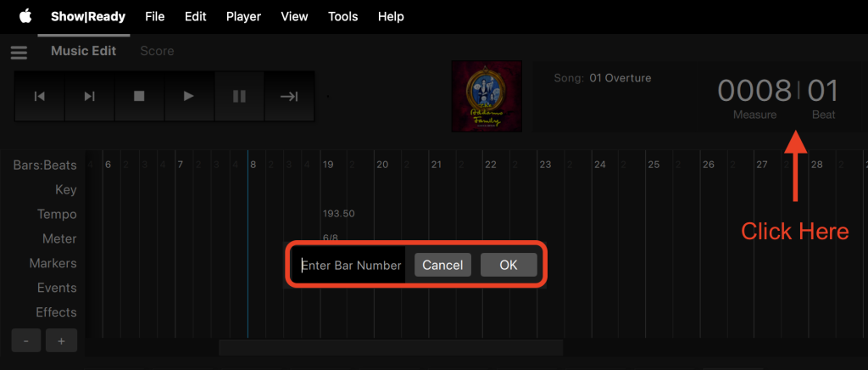Click the skip to next button

[89, 96]
